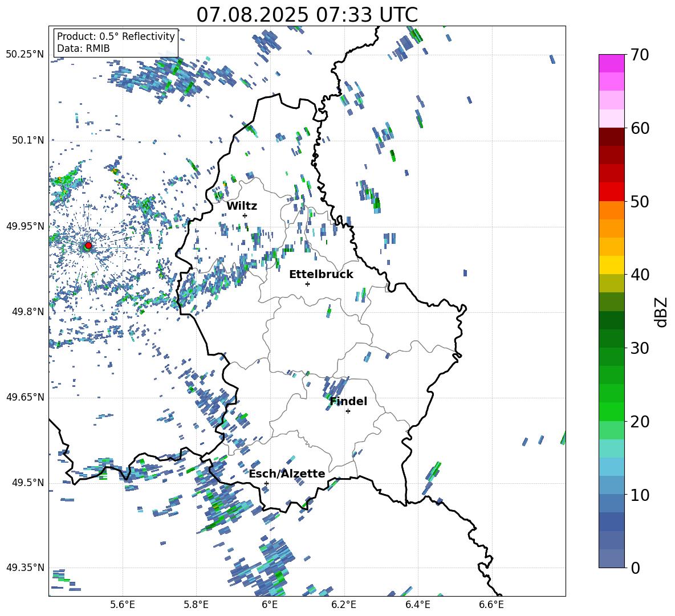Click the 20 tick label on colorbar
The width and height of the screenshot is (675, 616).
click(x=640, y=422)
